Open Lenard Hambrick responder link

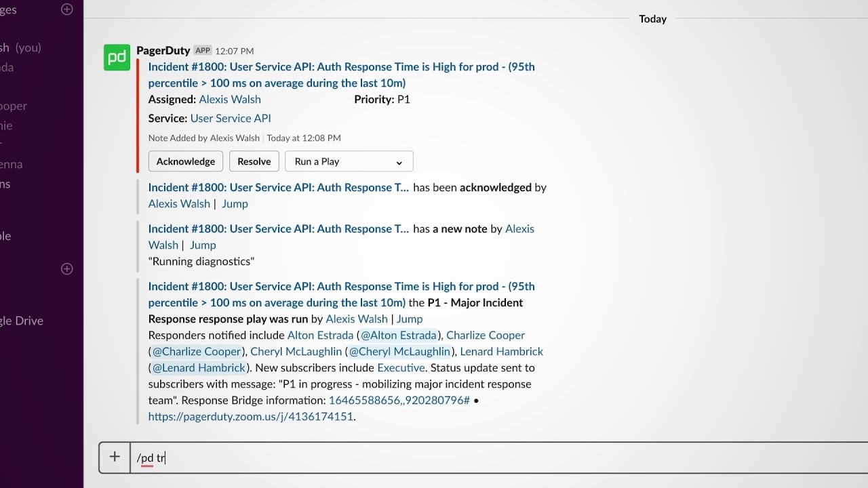pyautogui.click(x=502, y=351)
